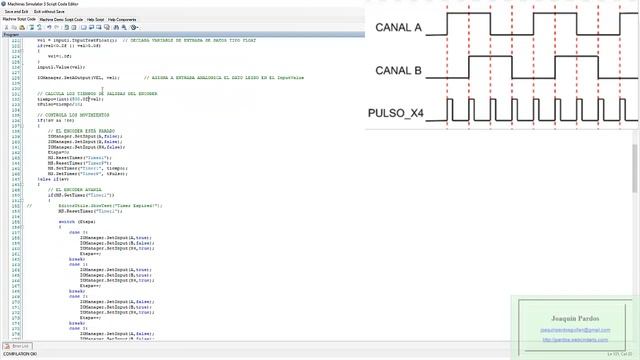640x360 pixels.
Task: Open the website URL link in the signature card
Action: tap(575, 340)
